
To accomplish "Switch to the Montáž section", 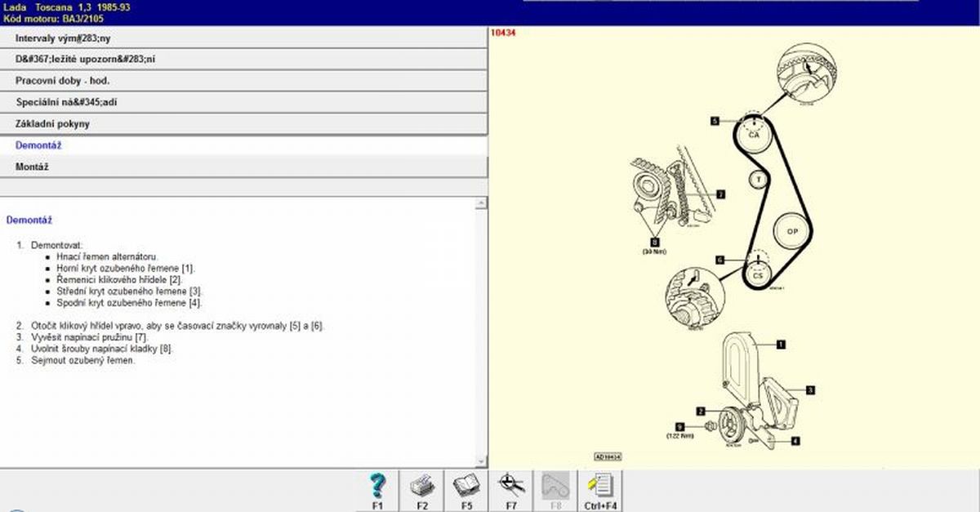I will tap(243, 167).
